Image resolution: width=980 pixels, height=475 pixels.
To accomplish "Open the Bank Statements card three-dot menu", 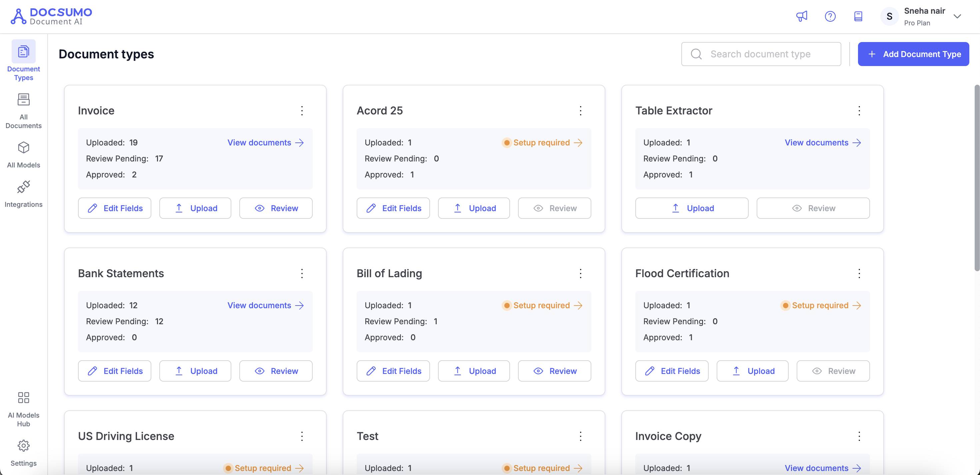I will (x=302, y=273).
